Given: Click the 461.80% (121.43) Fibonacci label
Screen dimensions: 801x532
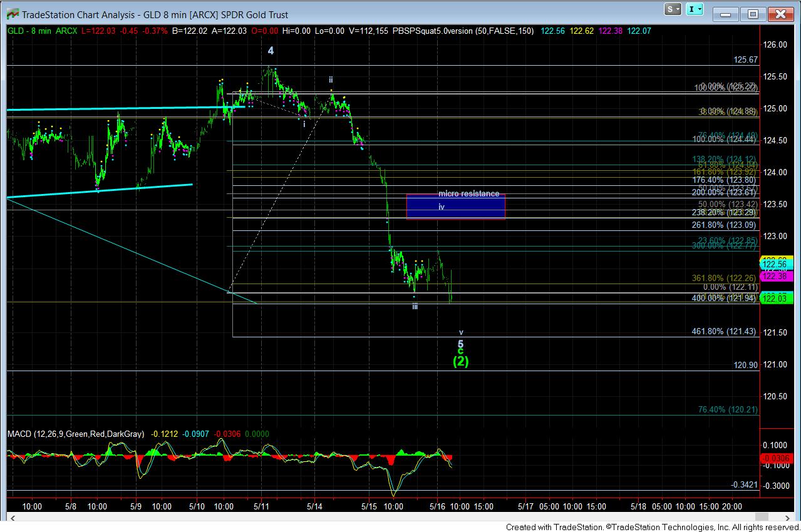Looking at the screenshot, I should click(x=725, y=331).
